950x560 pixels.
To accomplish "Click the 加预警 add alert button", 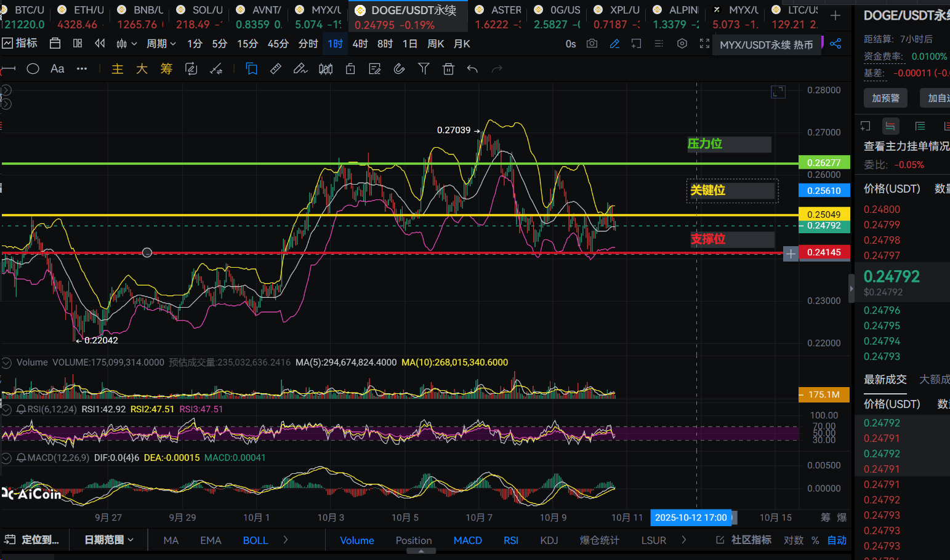I will tap(885, 98).
